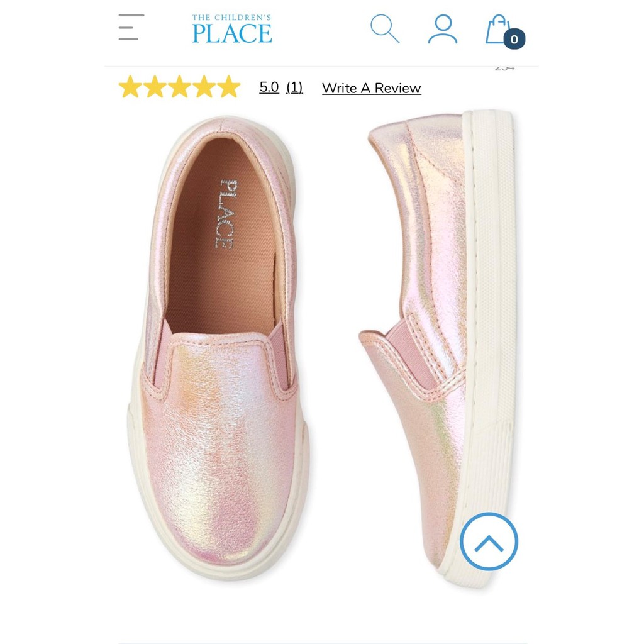Click the first yellow rating star

click(130, 87)
